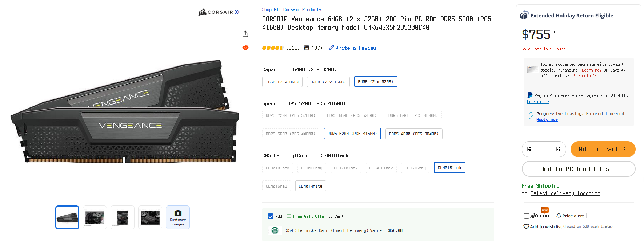Click the Price alert bell icon
The height and width of the screenshot is (241, 644).
(x=559, y=216)
